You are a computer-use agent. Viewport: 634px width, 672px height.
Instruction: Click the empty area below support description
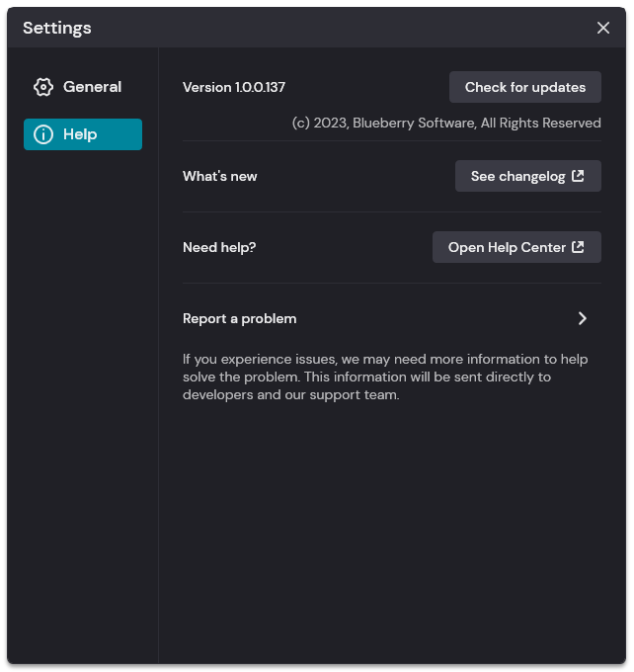(391, 532)
